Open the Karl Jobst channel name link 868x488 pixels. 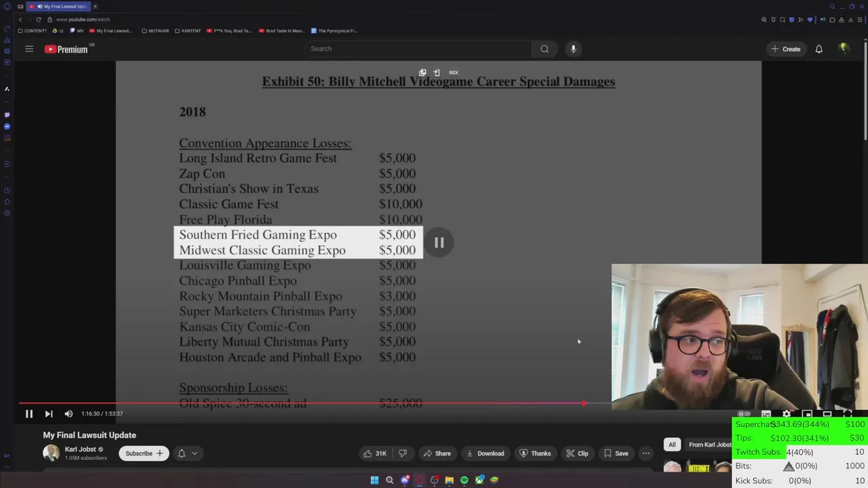[x=80, y=449]
